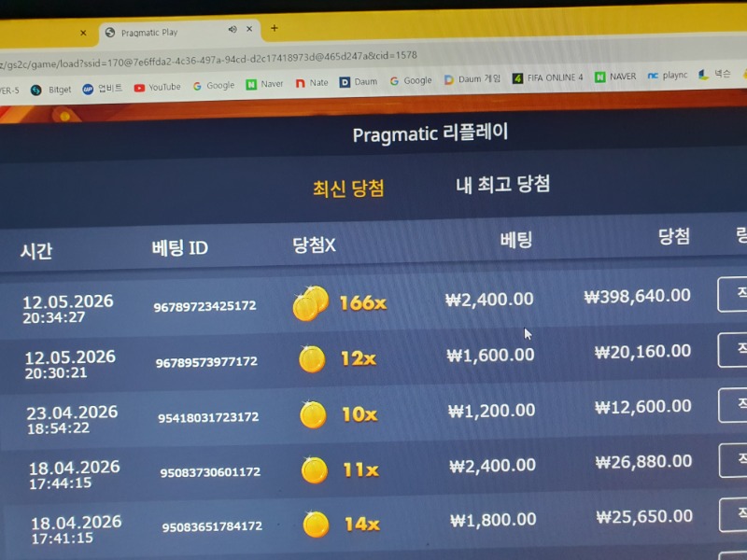Click the ₩25,650.00 win amount
This screenshot has height=560, width=747.
pyautogui.click(x=644, y=517)
